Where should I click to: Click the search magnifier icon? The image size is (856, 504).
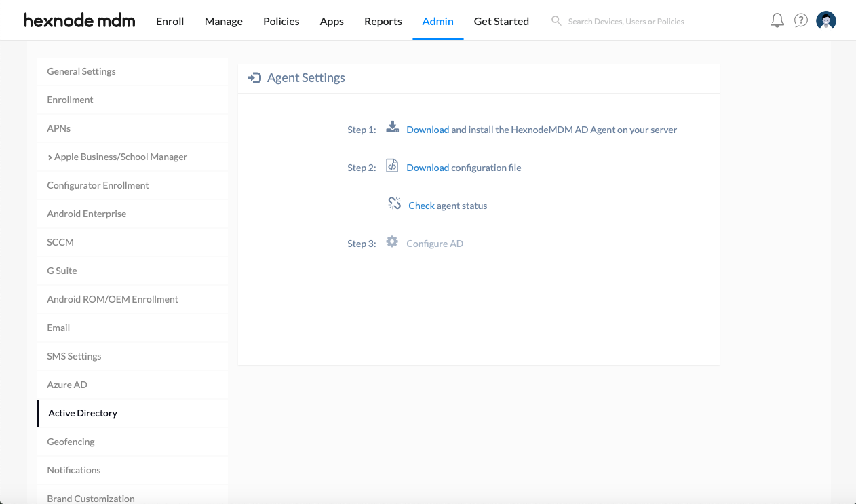(x=556, y=21)
